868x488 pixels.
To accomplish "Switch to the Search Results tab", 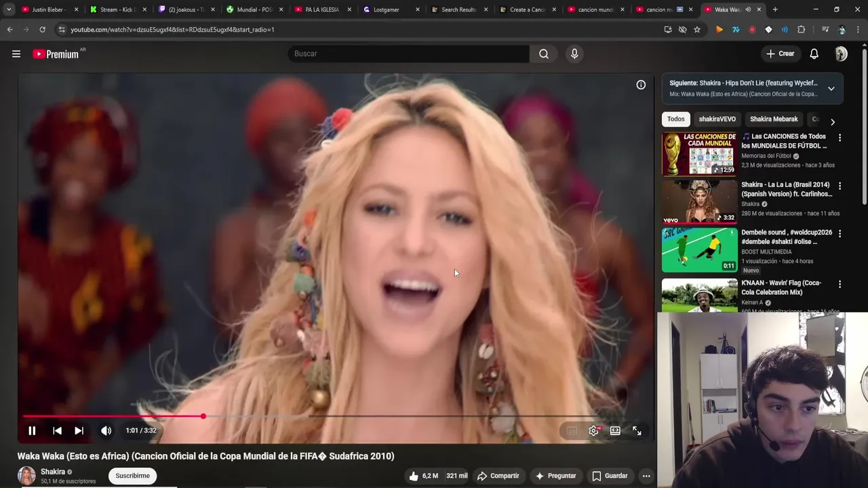I will coord(458,9).
